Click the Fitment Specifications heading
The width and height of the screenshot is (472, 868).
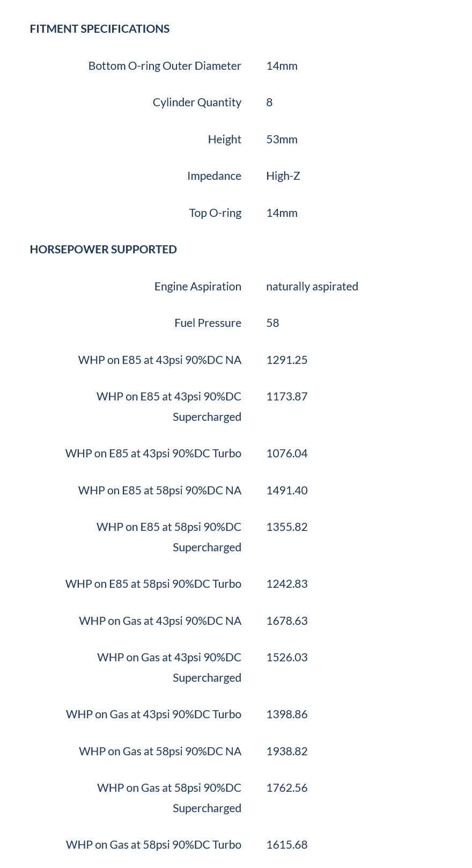pos(100,29)
